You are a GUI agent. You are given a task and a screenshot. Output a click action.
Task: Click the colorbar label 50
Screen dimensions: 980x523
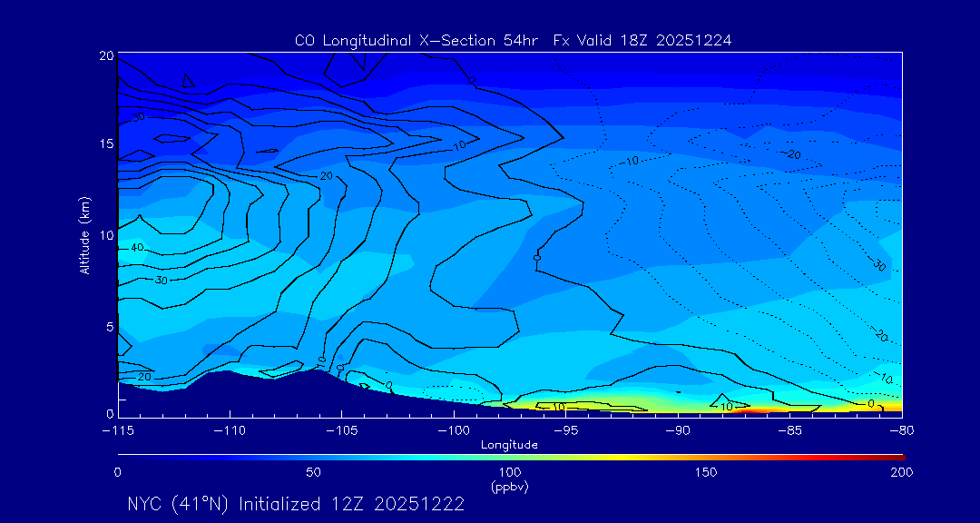pyautogui.click(x=313, y=472)
